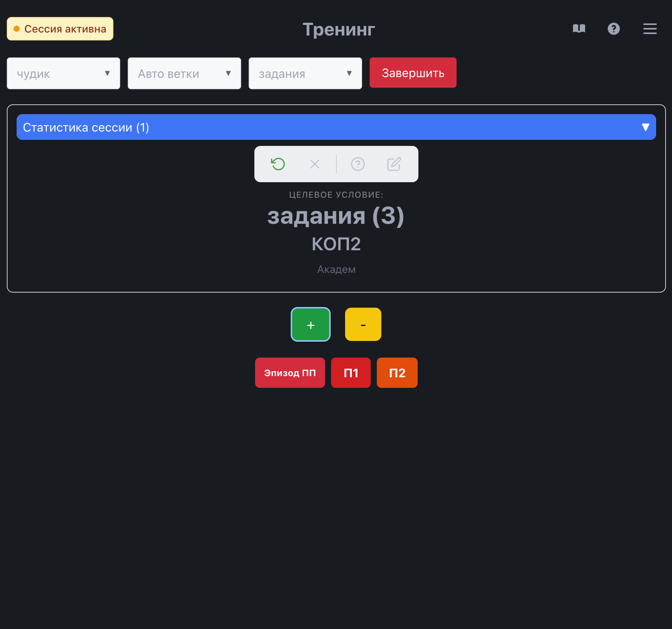The width and height of the screenshot is (672, 629).
Task: Open the hamburger menu
Action: [650, 29]
